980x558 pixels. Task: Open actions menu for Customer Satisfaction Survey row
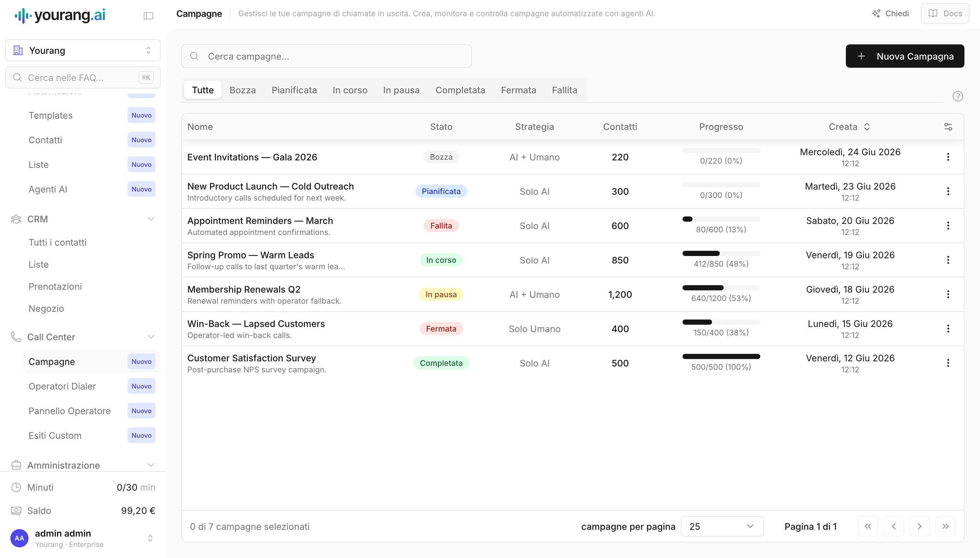[x=948, y=363]
